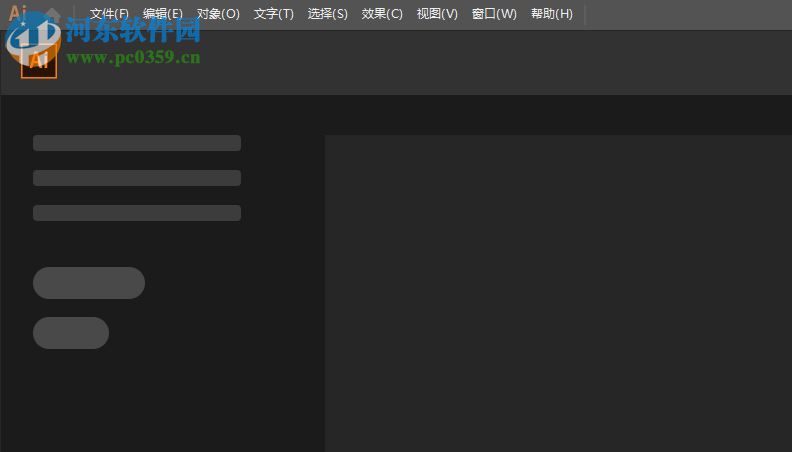
Task: Open the 窗口(W) menu
Action: pos(494,14)
